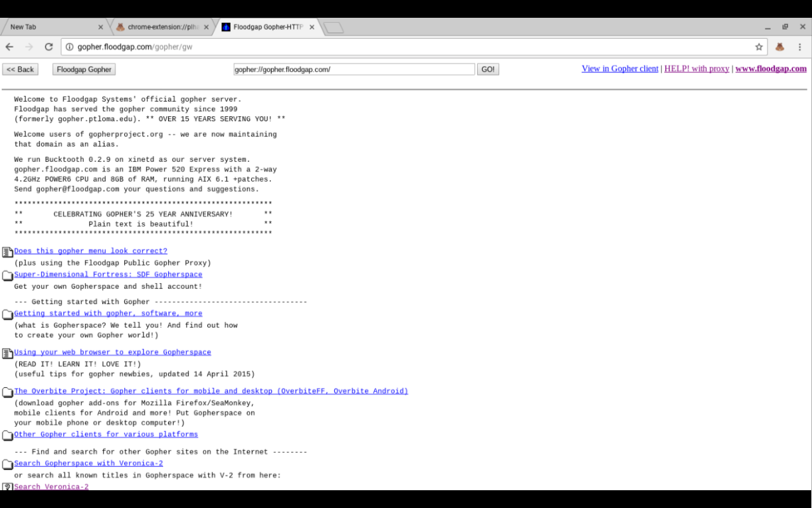Click the document icon beside 'Does this gopher menu look correct?'
The height and width of the screenshot is (508, 812).
coord(6,252)
